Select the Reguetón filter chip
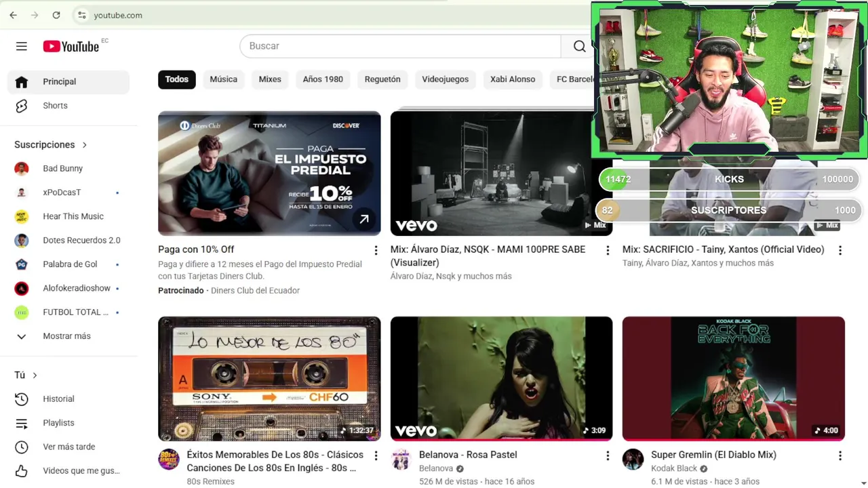This screenshot has width=868, height=488. coord(382,79)
